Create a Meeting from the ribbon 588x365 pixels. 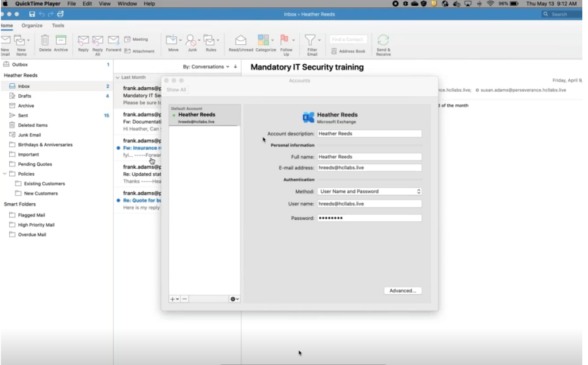(136, 39)
